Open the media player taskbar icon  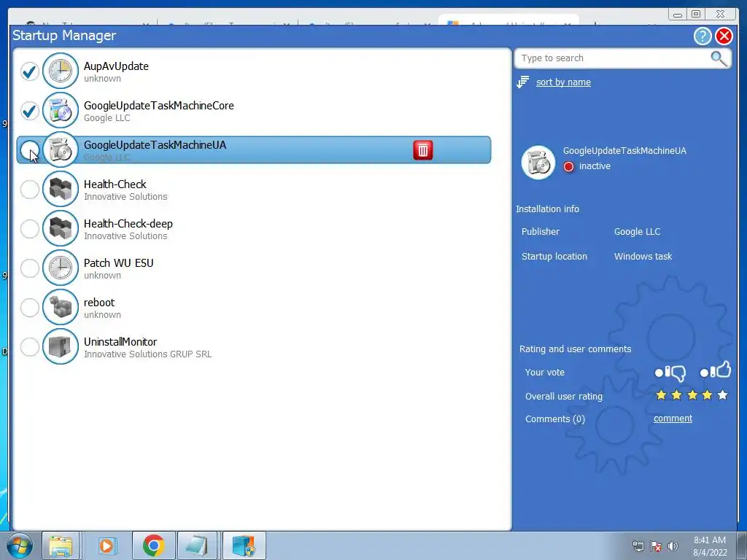107,545
